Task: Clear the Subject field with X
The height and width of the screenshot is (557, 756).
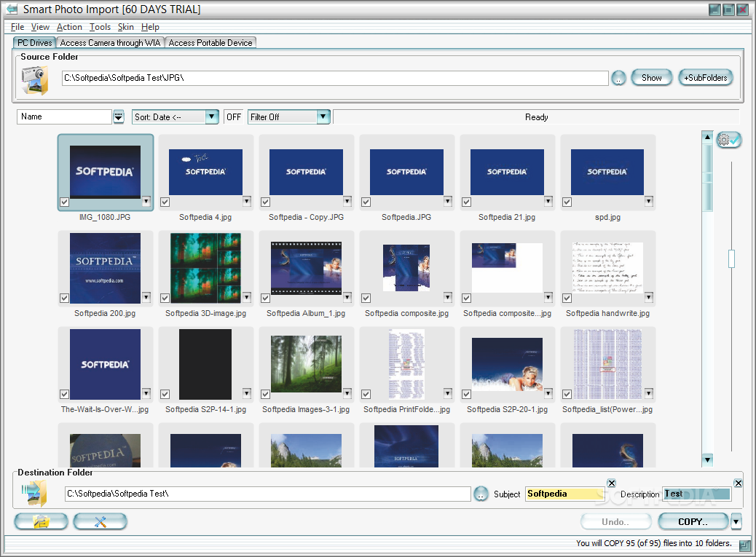Action: pyautogui.click(x=611, y=483)
